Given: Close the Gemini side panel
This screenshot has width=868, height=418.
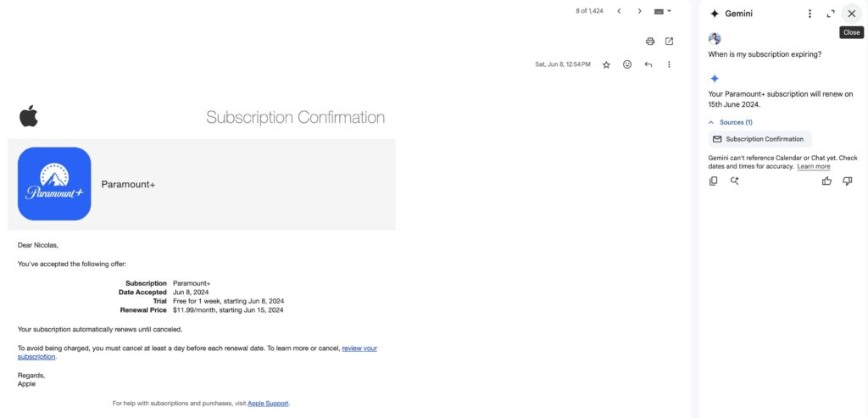Looking at the screenshot, I should tap(851, 14).
